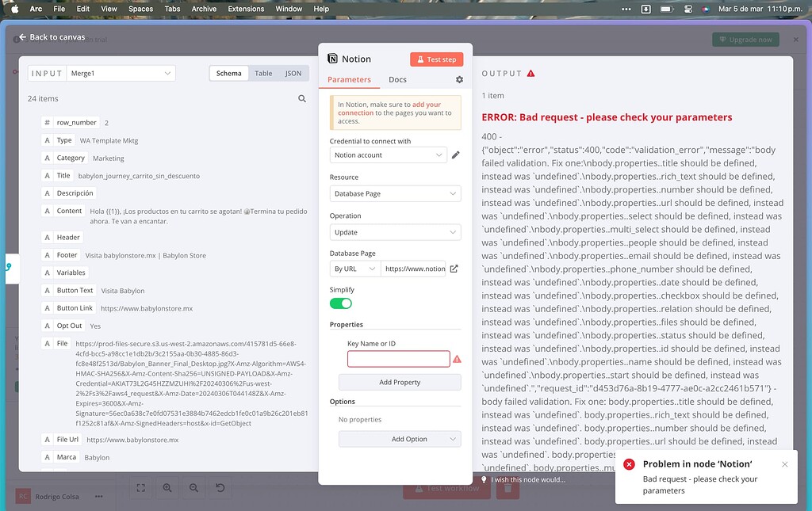Open database page URL via external link icon

pyautogui.click(x=454, y=268)
